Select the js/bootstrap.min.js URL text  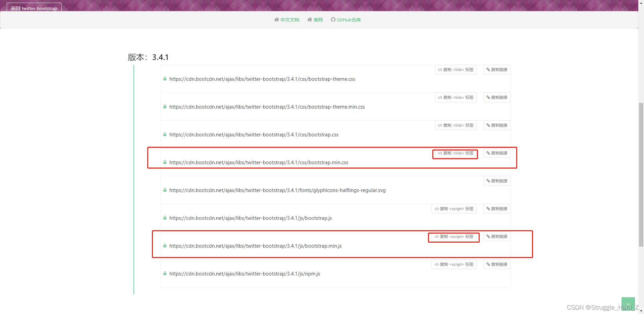coord(255,246)
